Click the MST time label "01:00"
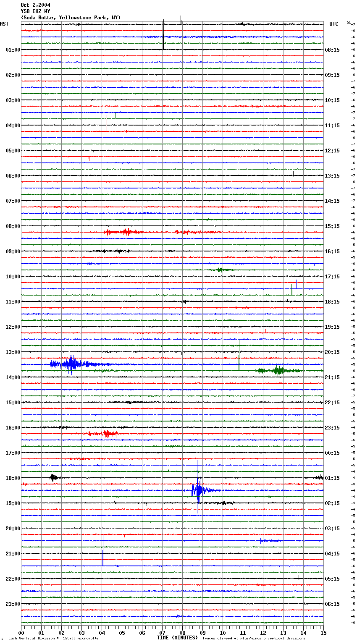 pyautogui.click(x=13, y=50)
